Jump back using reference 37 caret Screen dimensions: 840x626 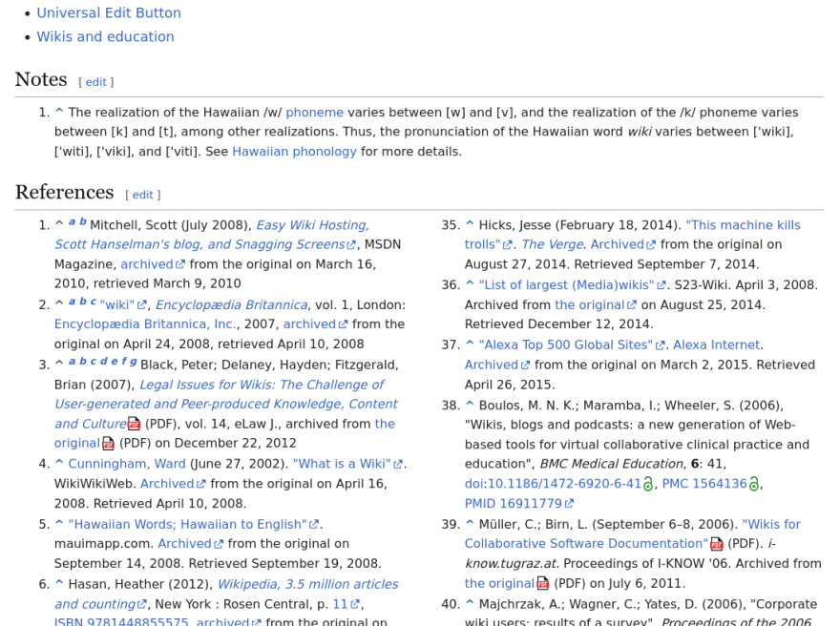(x=470, y=344)
